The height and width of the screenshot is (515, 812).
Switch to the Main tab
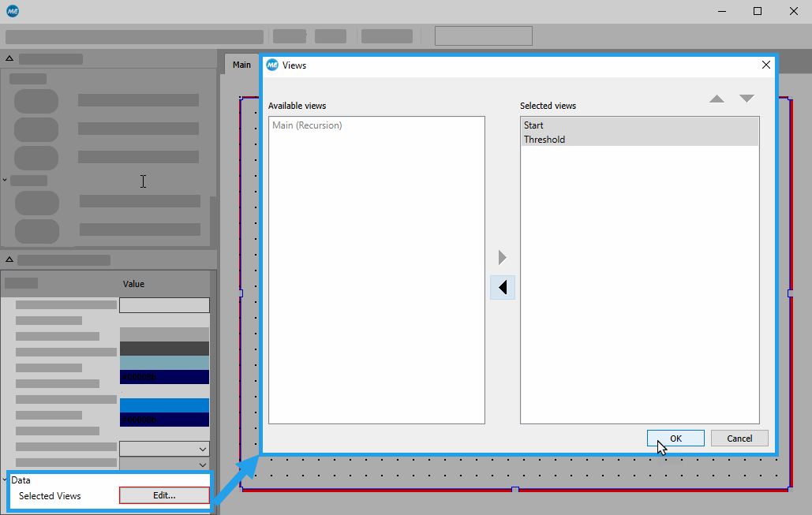(x=241, y=65)
